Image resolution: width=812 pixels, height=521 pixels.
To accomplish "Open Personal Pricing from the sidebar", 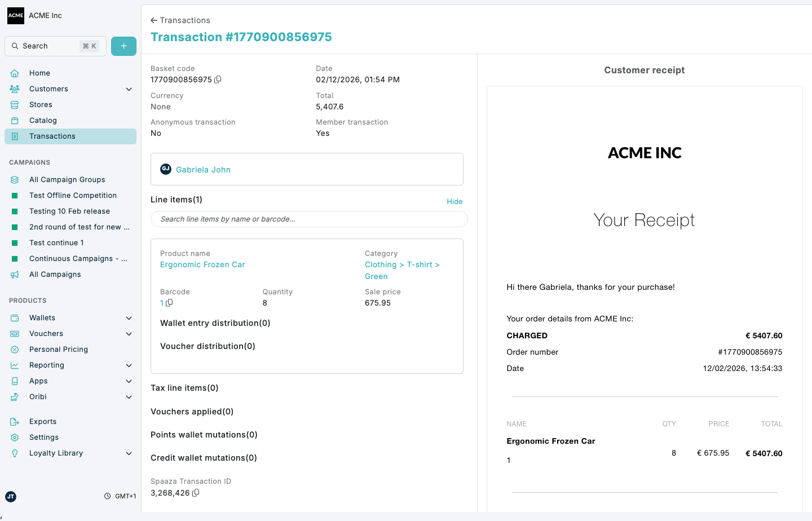I will pos(58,349).
